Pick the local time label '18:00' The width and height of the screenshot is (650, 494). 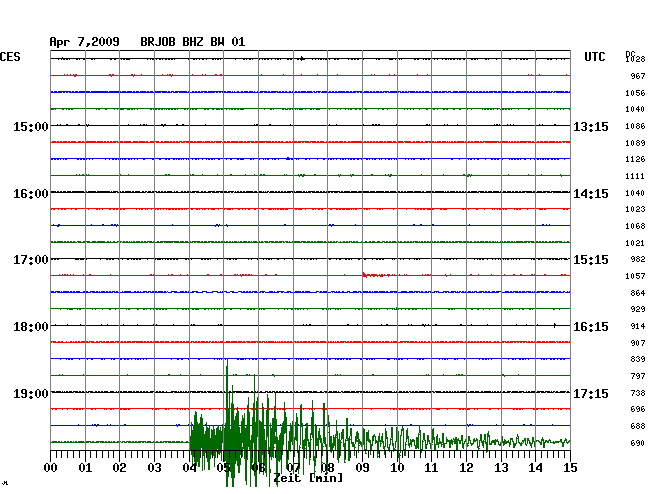31,327
